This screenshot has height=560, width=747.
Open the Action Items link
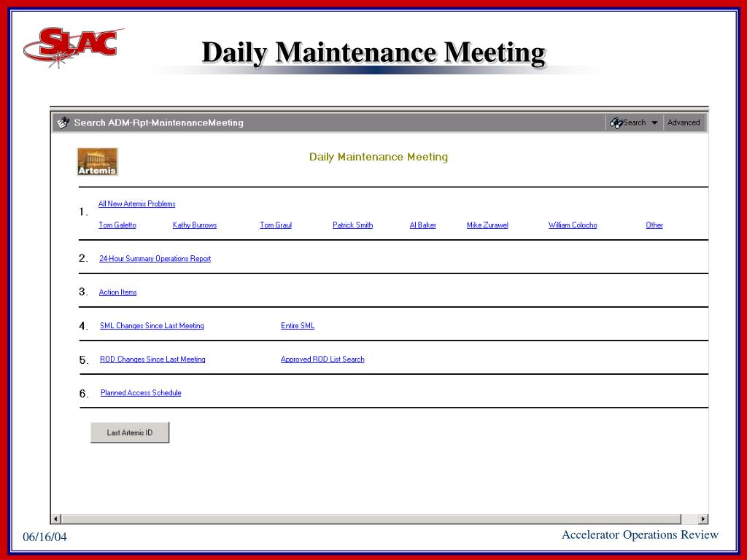click(117, 292)
